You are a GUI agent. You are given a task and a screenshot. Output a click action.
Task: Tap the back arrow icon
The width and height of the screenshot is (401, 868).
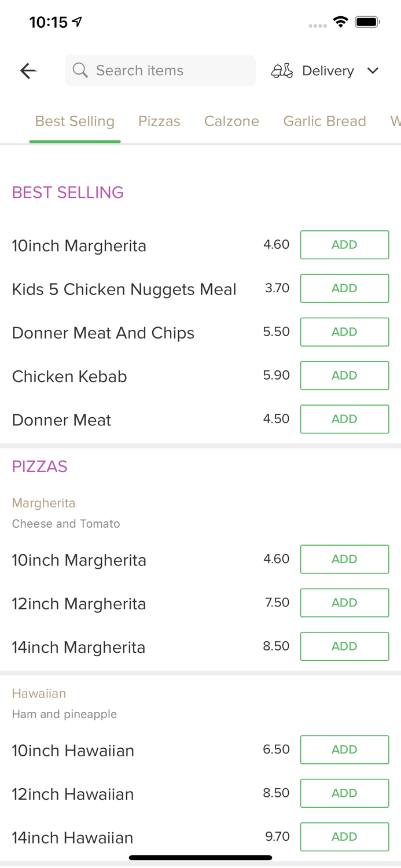pyautogui.click(x=28, y=71)
